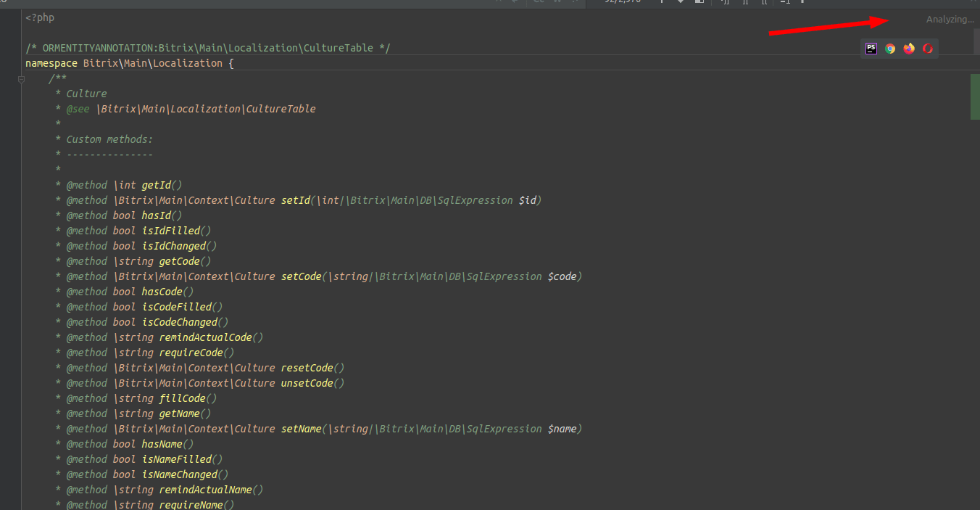Click the @see CultureTable reference
Screen dimensions: 980x510
191,109
